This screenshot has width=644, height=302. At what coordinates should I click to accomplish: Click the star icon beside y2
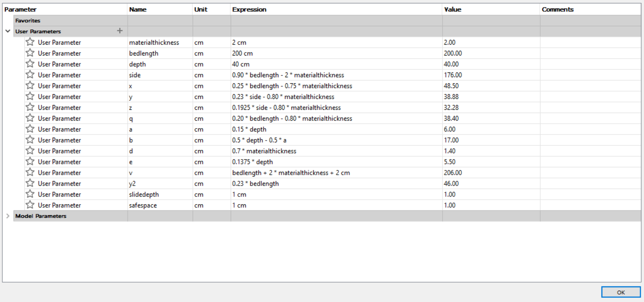point(30,183)
